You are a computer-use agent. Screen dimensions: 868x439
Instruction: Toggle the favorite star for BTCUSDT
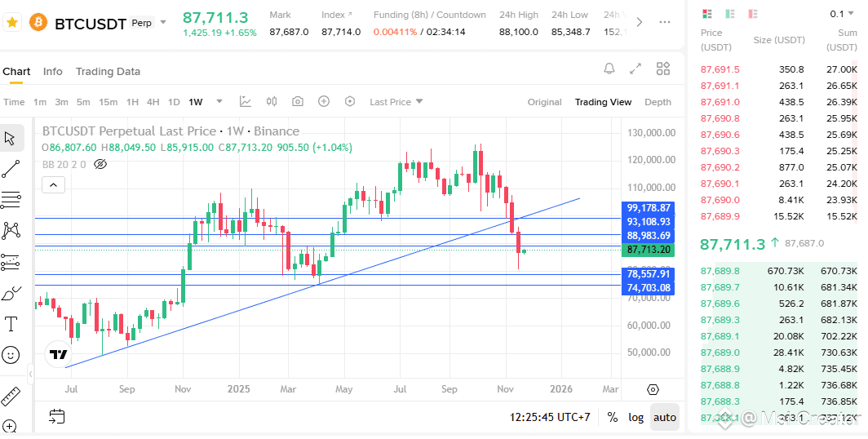[x=12, y=23]
